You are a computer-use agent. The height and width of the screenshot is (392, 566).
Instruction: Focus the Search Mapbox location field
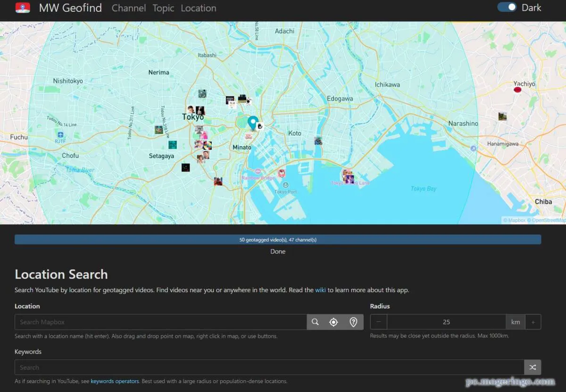click(161, 322)
